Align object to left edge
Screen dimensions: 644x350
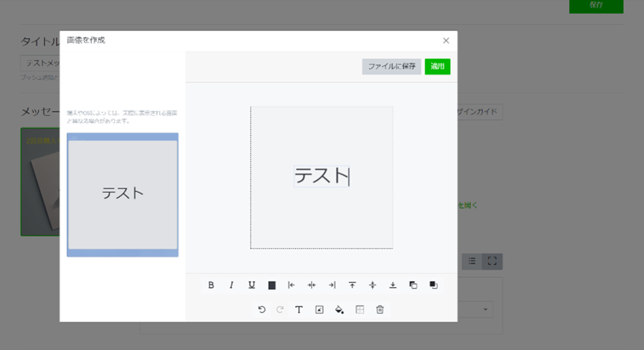[x=291, y=285]
